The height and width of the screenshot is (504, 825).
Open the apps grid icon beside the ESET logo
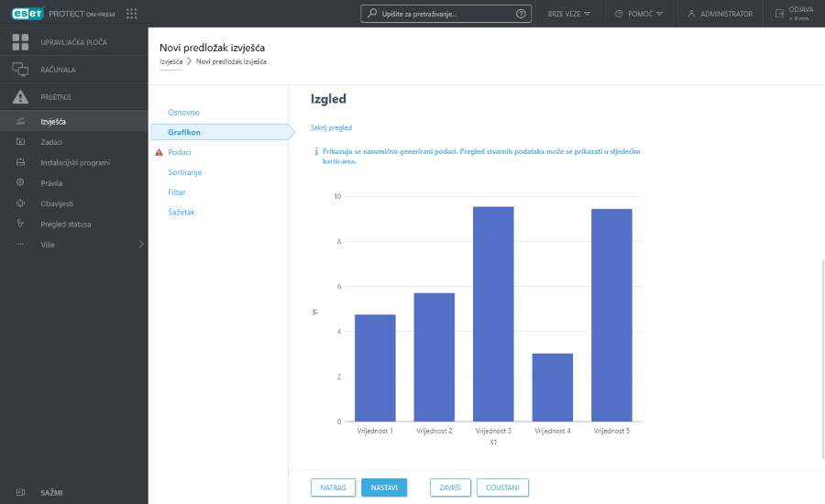pos(131,14)
